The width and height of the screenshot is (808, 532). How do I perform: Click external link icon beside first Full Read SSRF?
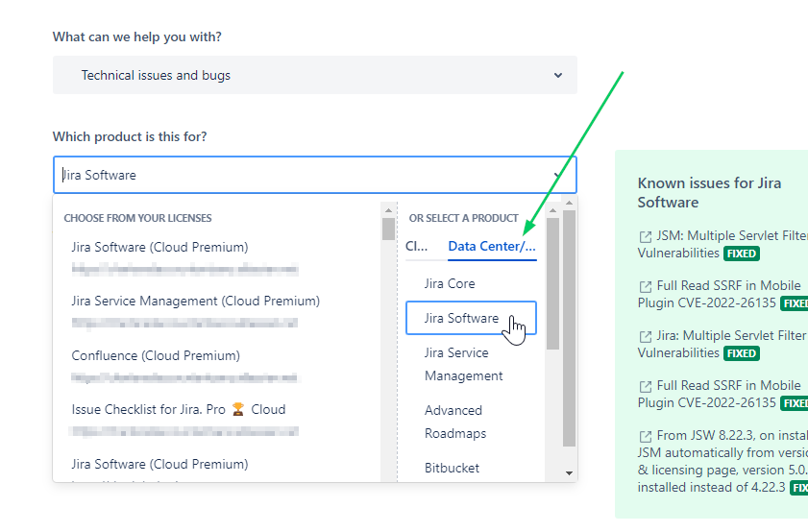(x=646, y=287)
